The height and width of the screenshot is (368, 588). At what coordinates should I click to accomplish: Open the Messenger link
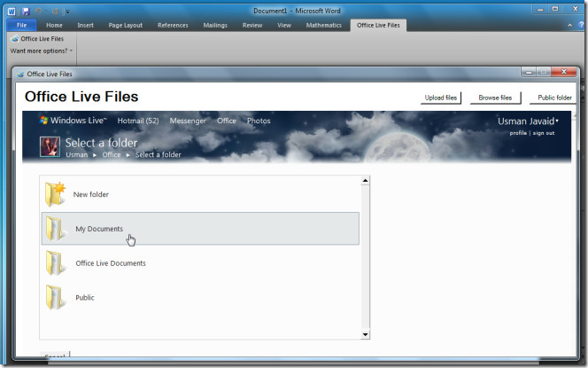(188, 121)
